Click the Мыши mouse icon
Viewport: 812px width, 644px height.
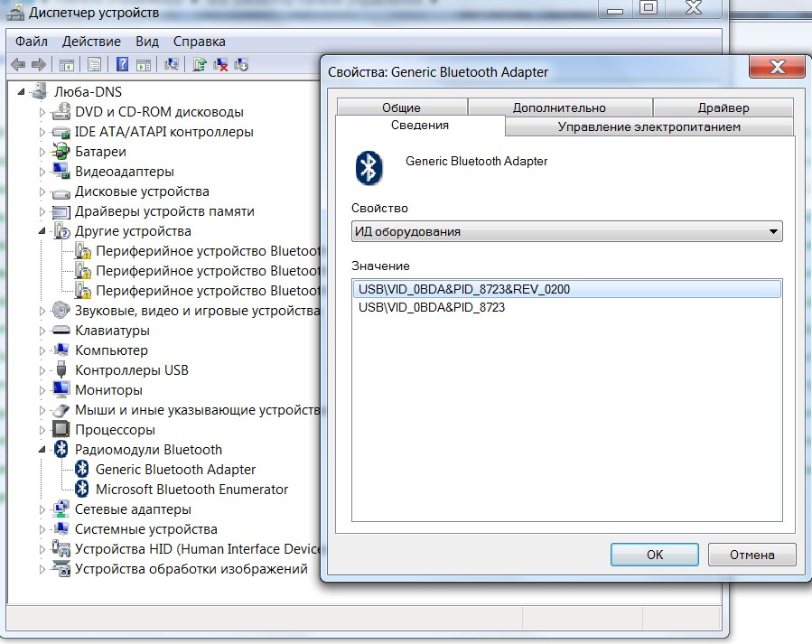coord(61,410)
